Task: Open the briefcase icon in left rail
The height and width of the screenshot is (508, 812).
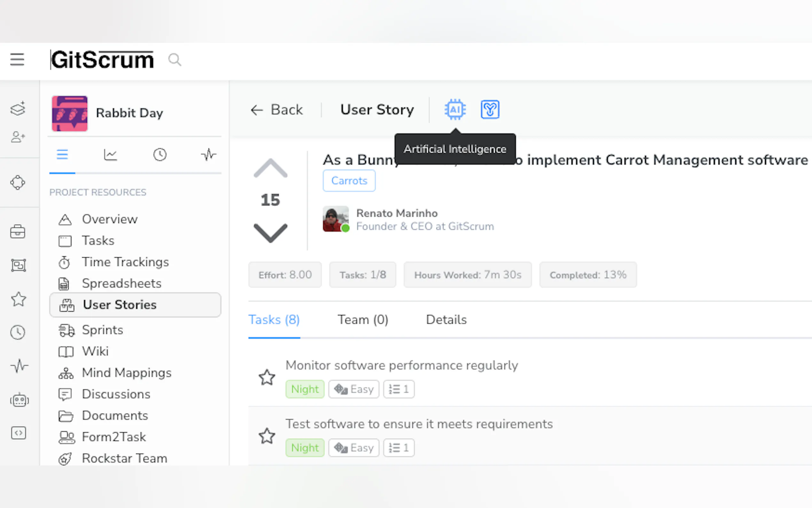Action: coord(18,232)
